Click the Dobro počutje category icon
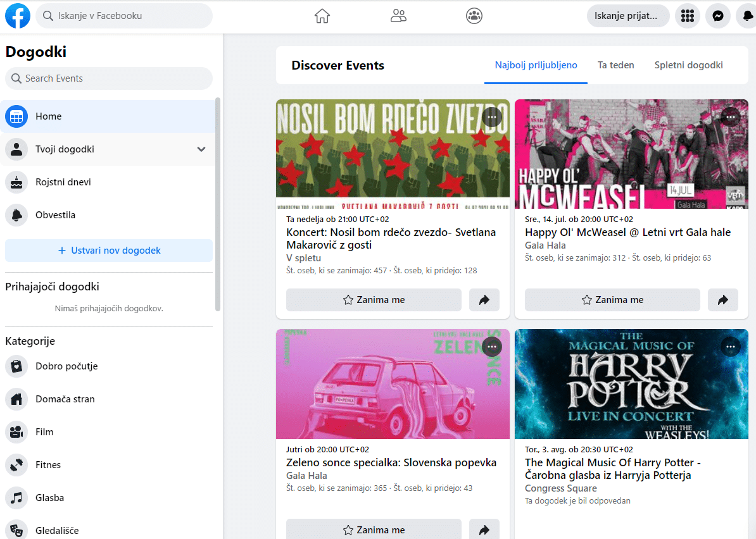 pyautogui.click(x=16, y=366)
